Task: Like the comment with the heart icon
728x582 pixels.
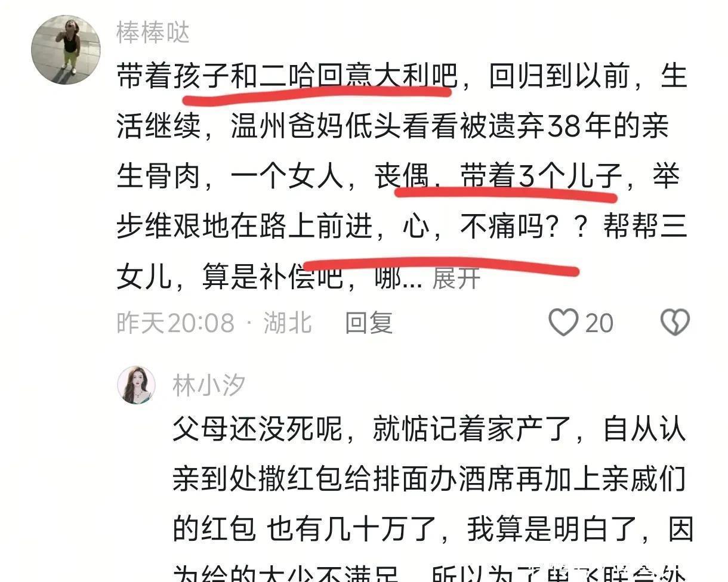Action: [563, 323]
